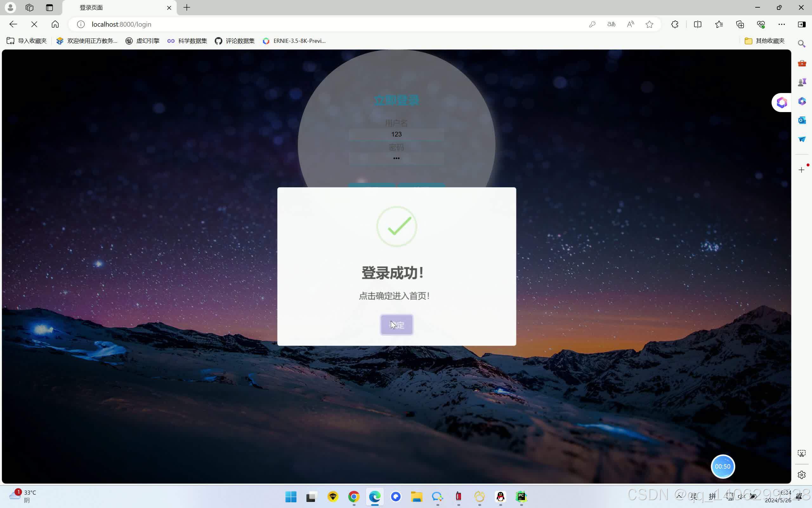
Task: Open the sidebar tools briefcase icon
Action: [x=802, y=63]
